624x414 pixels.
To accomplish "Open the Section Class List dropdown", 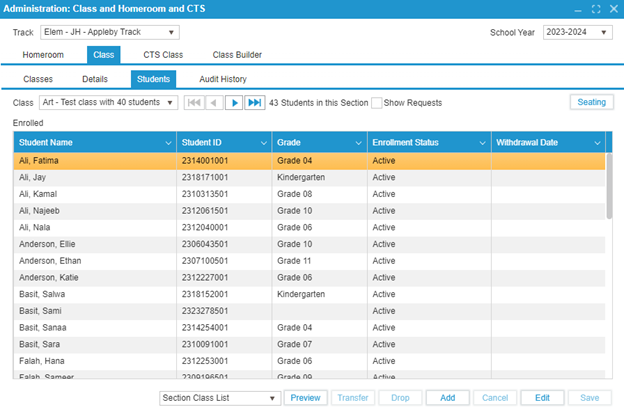I will pyautogui.click(x=271, y=397).
